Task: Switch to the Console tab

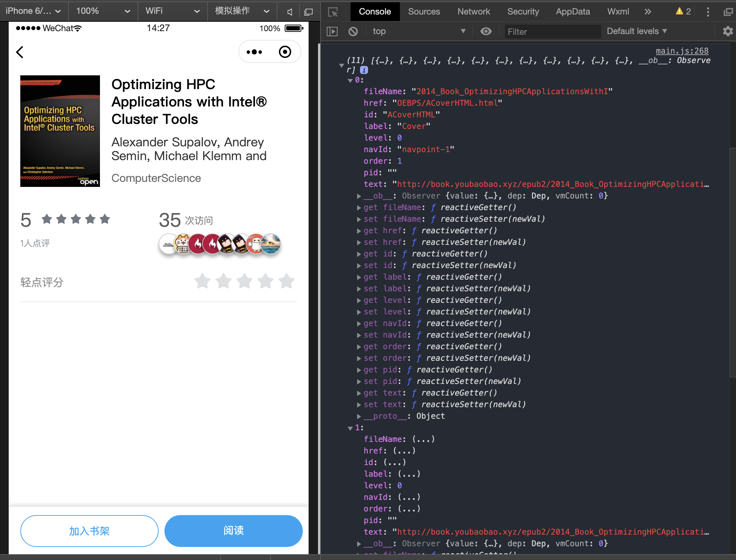Action: click(375, 12)
